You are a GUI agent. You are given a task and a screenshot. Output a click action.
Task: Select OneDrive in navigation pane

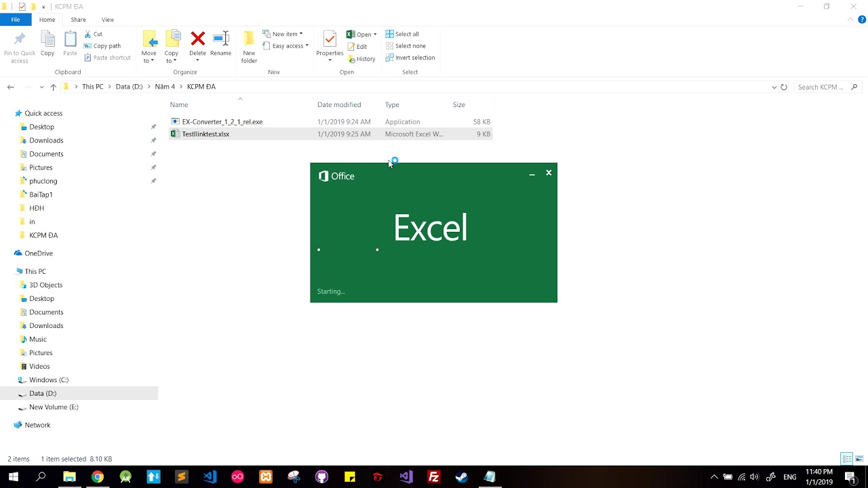39,253
